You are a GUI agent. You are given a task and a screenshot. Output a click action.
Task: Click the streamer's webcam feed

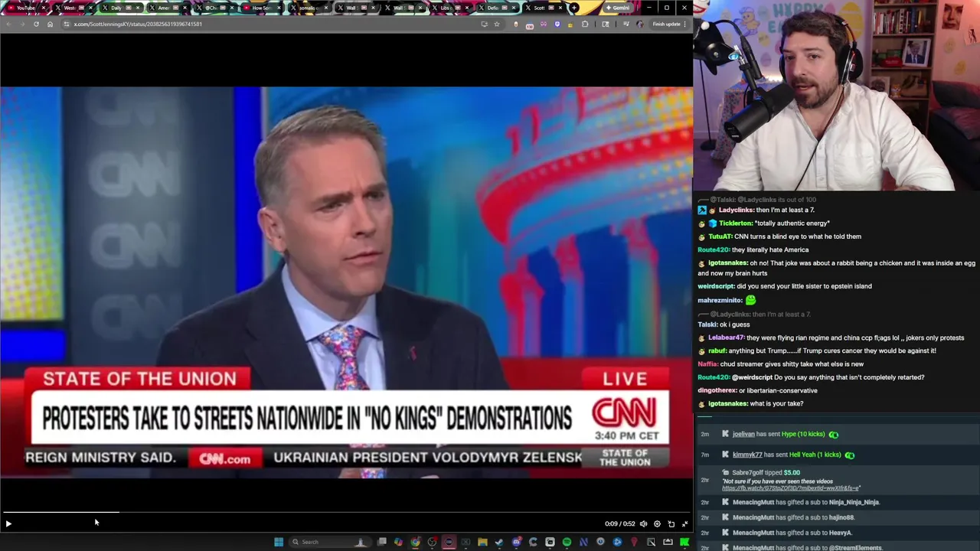(x=836, y=95)
